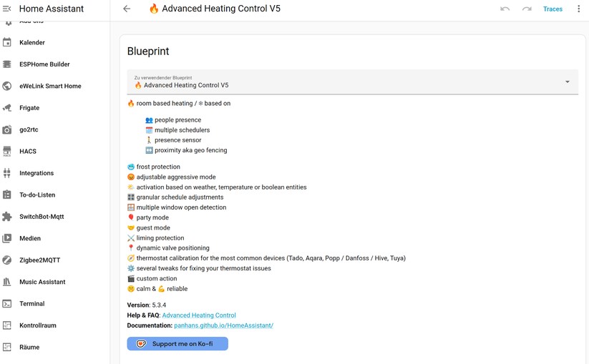Click the To-do-Listen clipboard icon
This screenshot has width=589, height=364.
pyautogui.click(x=6, y=195)
